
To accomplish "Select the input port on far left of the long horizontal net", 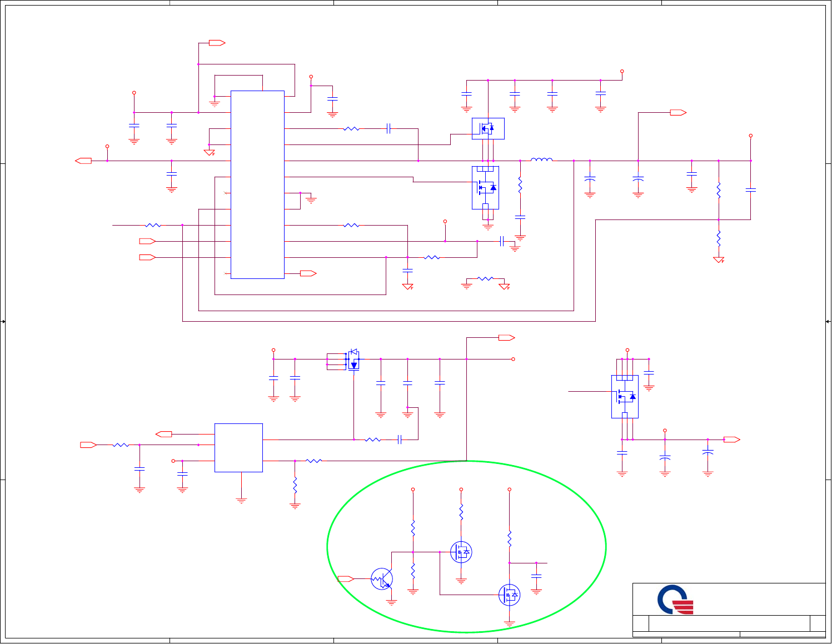I will (83, 161).
